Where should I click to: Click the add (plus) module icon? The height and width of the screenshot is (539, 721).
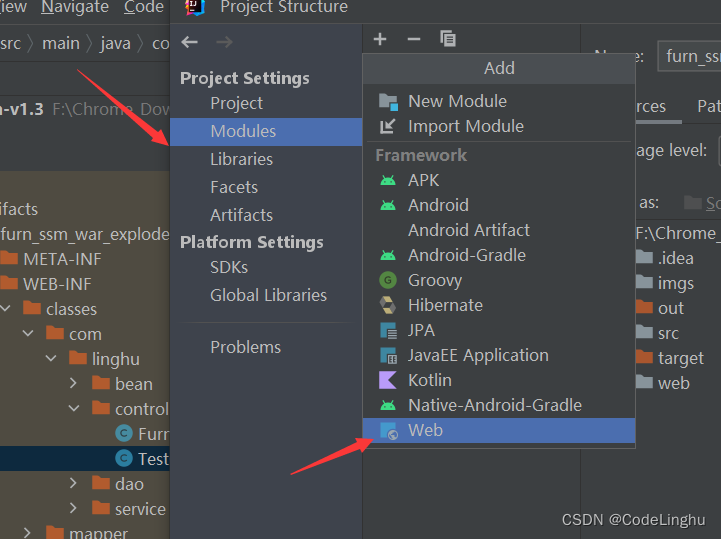tap(380, 39)
